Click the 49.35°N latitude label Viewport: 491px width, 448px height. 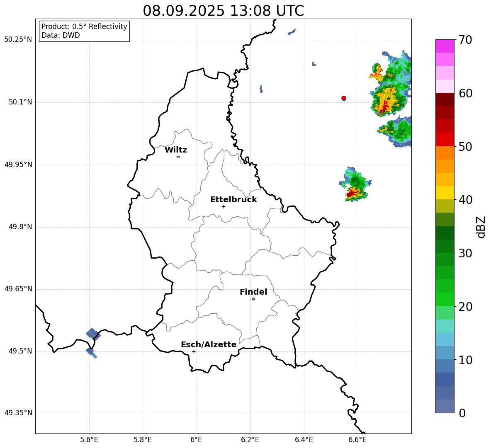coord(18,413)
